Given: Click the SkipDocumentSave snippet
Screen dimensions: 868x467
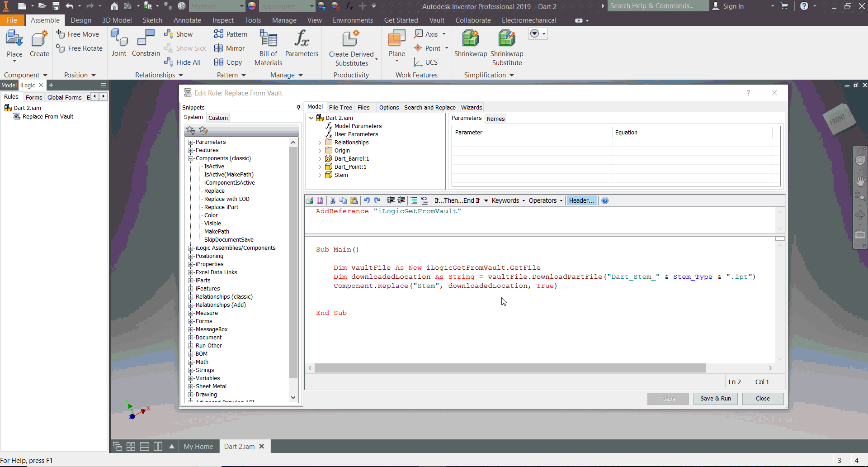Looking at the screenshot, I should click(229, 240).
